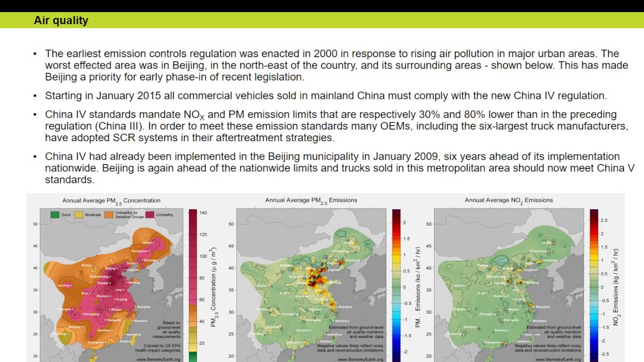This screenshot has height=362, width=644.
Task: Click www.BerkeleyEarth.org under the Concentration map
Action: (158, 359)
